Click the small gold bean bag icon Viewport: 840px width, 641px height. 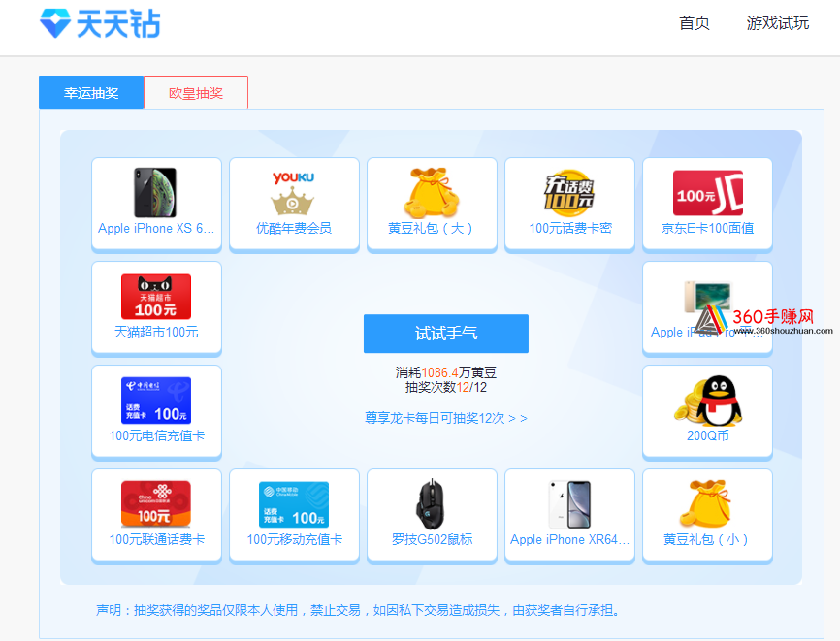coord(705,503)
